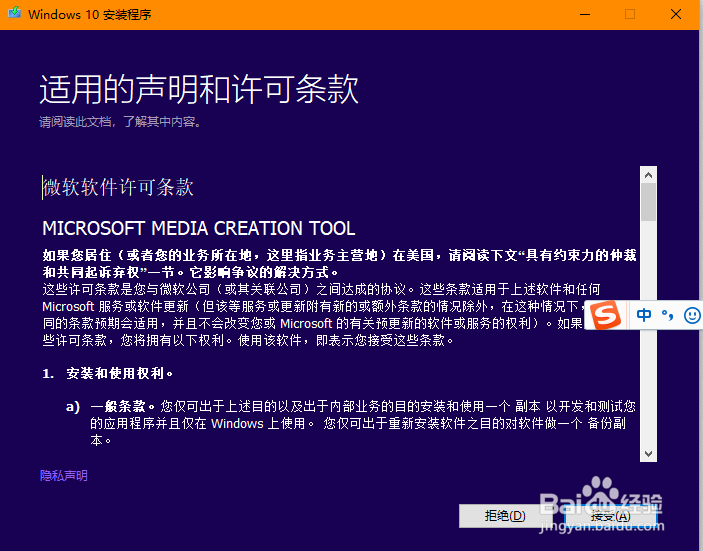The image size is (703, 551).
Task: Click Sogou punctuation mode icon
Action: 668,315
